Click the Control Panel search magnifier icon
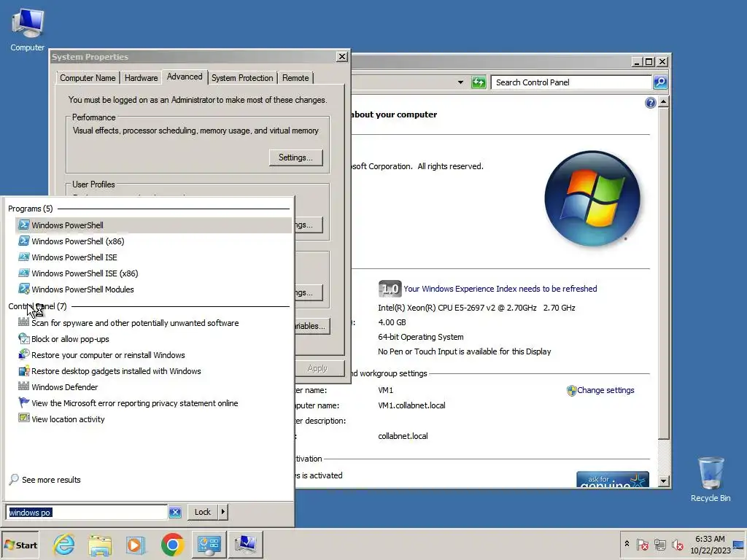747x560 pixels. (x=660, y=82)
